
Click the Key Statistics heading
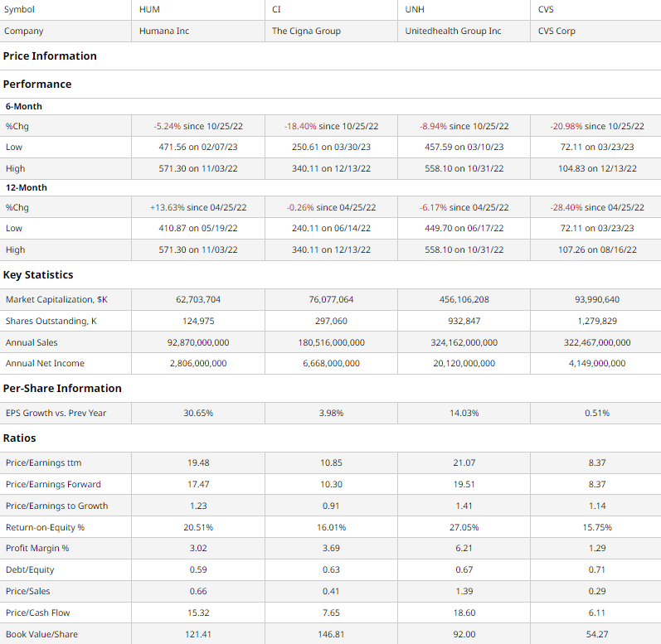click(x=38, y=274)
